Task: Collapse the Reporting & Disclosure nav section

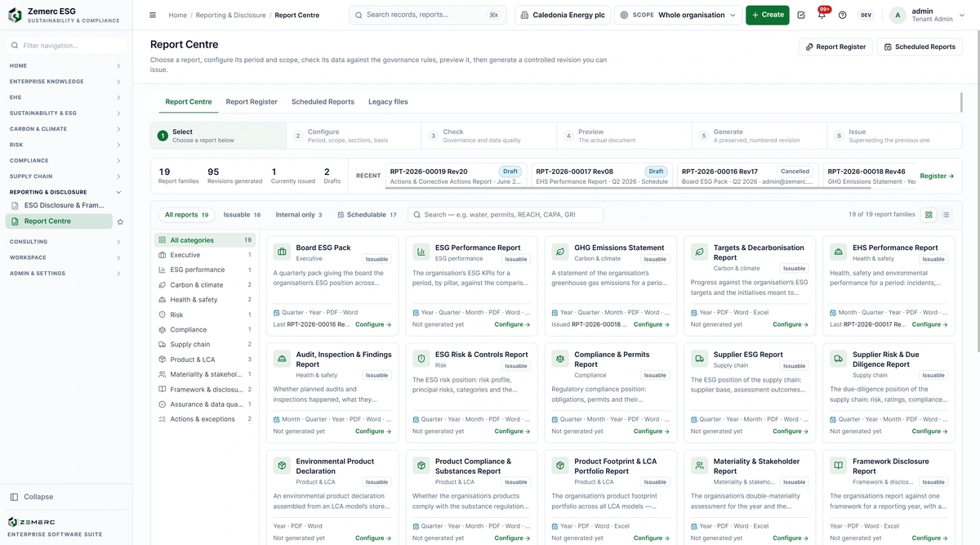Action: [65, 192]
